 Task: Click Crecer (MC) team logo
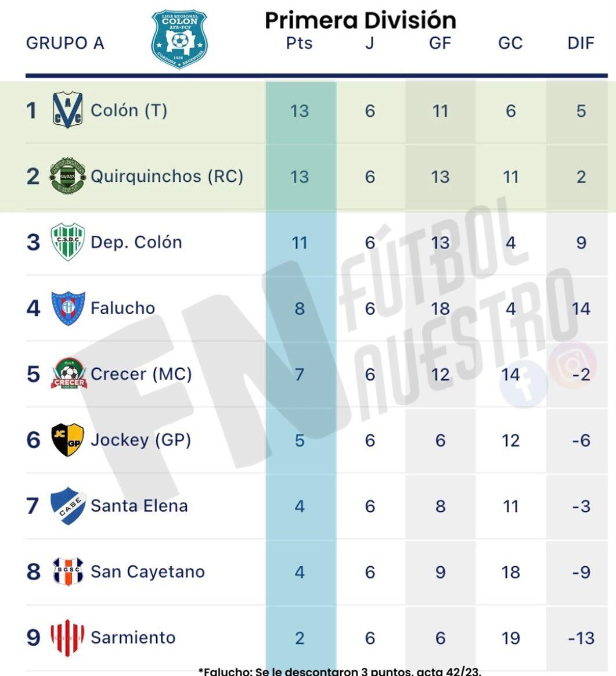69,373
